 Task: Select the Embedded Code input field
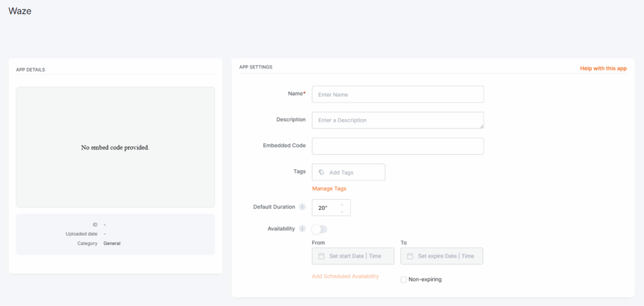tap(397, 146)
